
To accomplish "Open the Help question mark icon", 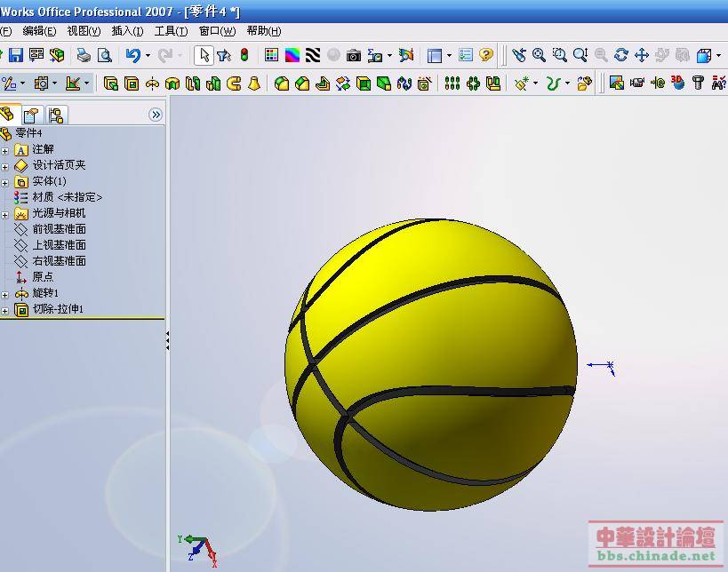I will [486, 55].
